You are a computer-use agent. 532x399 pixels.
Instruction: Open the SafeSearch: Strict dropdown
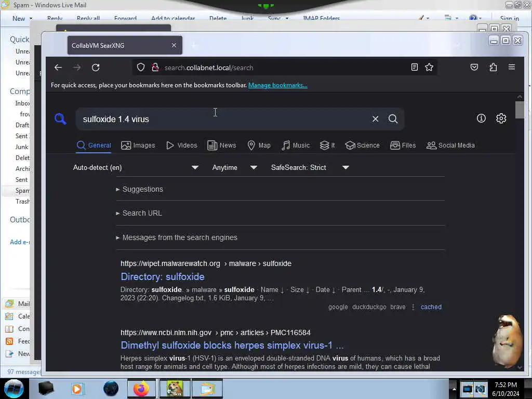tap(310, 167)
